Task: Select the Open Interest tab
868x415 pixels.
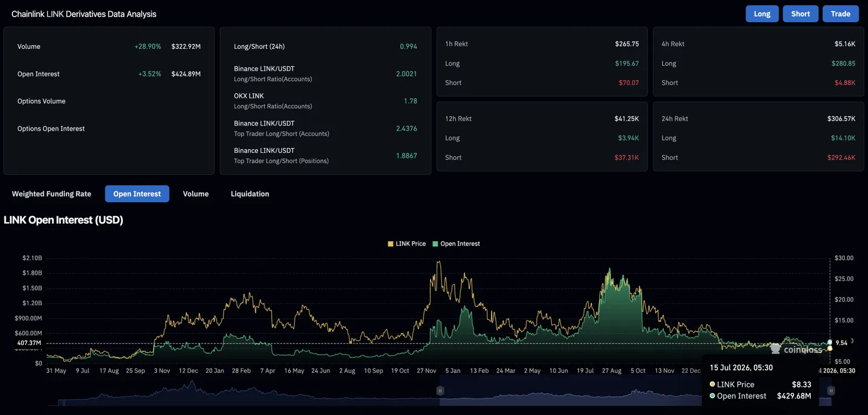Action: click(137, 194)
